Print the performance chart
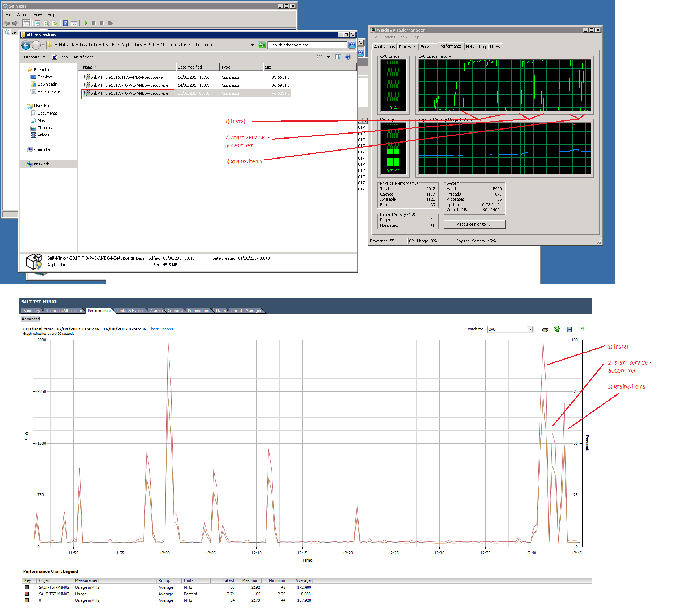This screenshot has height=616, width=687. (x=545, y=329)
